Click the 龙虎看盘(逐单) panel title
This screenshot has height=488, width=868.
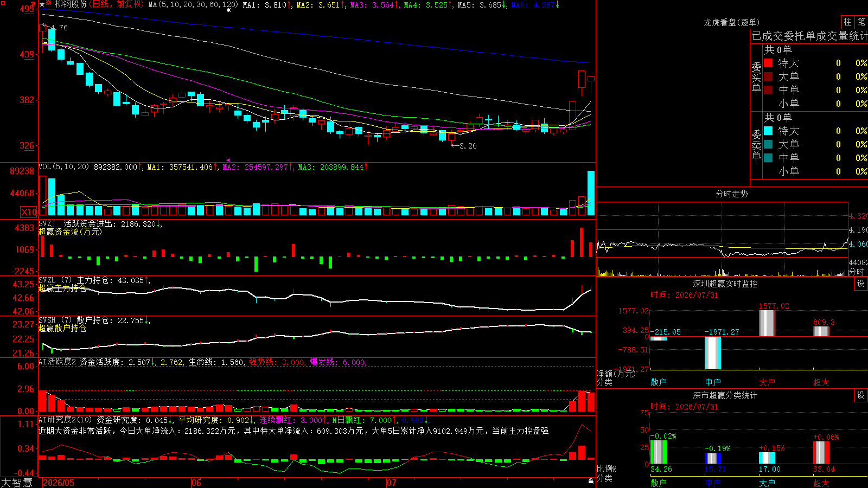point(731,22)
